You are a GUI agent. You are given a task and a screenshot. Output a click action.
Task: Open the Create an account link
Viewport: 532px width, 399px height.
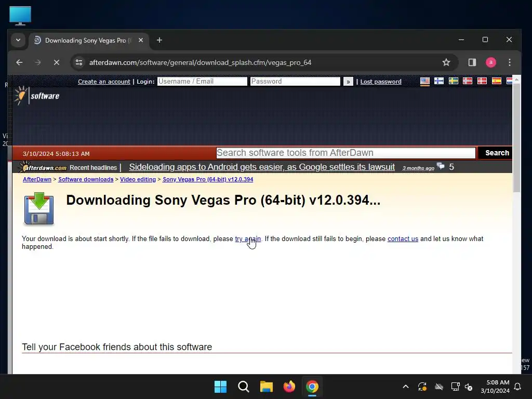(x=104, y=82)
